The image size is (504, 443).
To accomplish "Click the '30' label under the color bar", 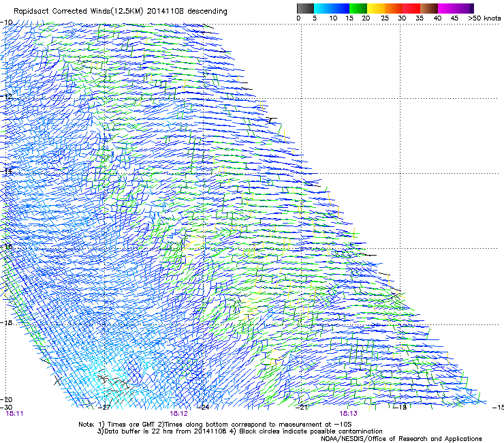I will [x=402, y=18].
